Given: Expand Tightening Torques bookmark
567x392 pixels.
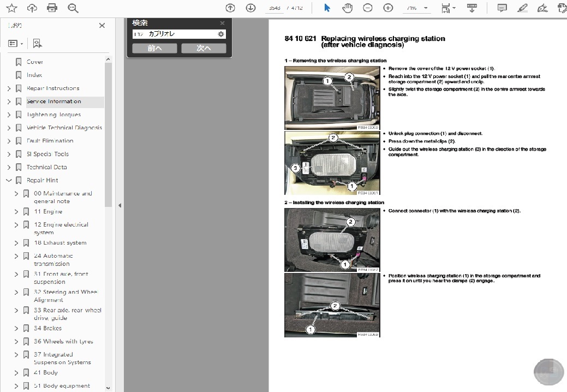Looking at the screenshot, I should (9, 115).
